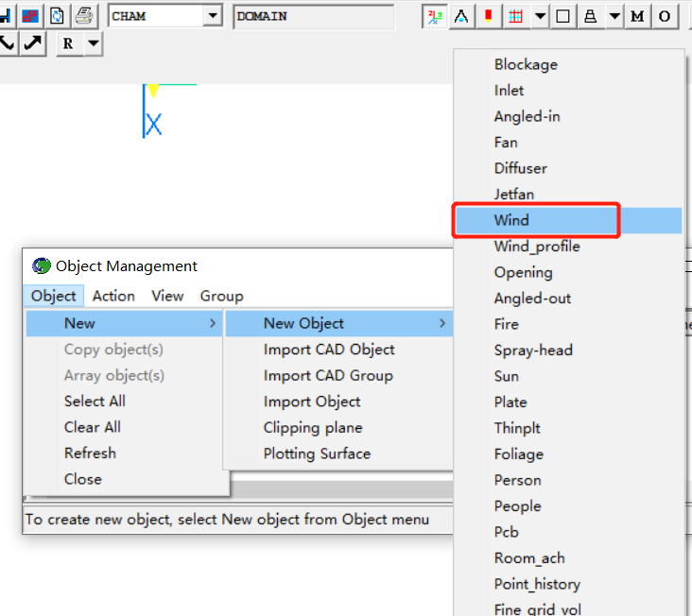Click the R toolbar button
Image resolution: width=692 pixels, height=616 pixels.
[x=68, y=43]
